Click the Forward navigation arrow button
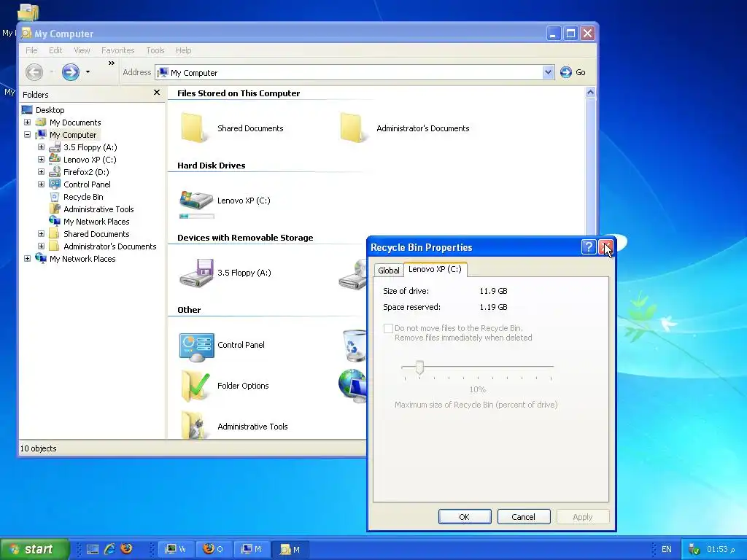The image size is (747, 560). pos(71,72)
